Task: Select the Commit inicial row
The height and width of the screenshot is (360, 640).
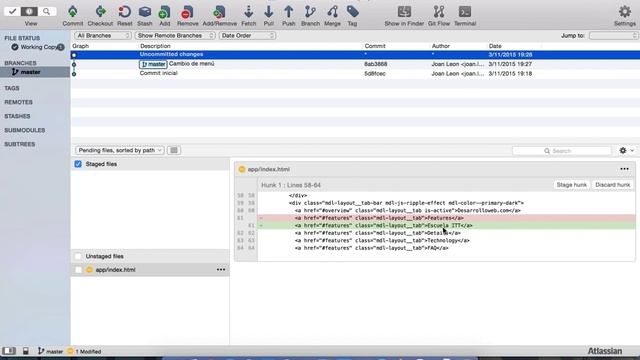Action: click(x=355, y=73)
